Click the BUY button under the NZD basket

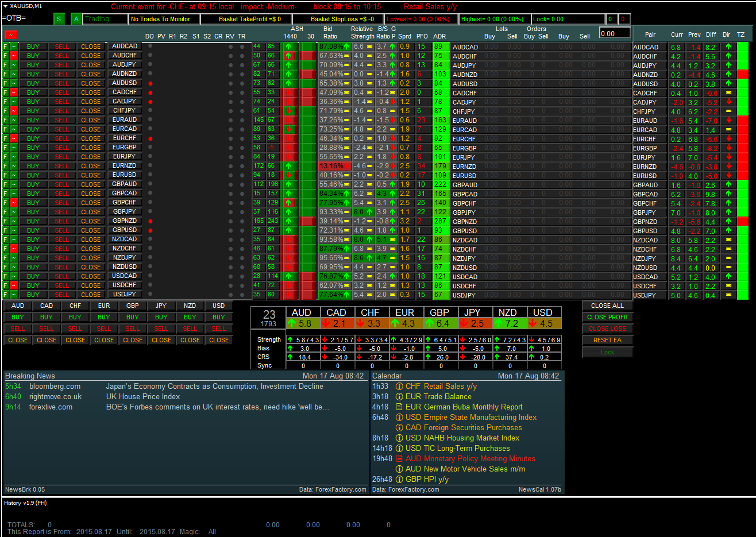190,317
